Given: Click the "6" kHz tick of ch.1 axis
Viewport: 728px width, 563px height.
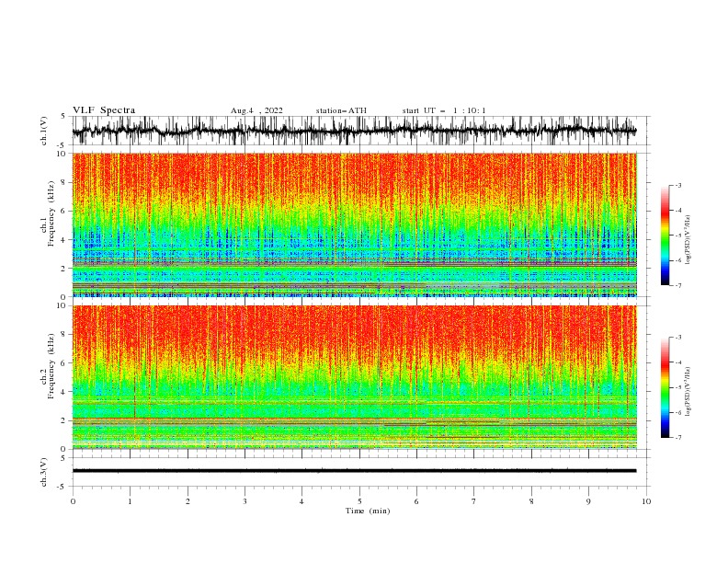Looking at the screenshot, I should pos(63,212).
